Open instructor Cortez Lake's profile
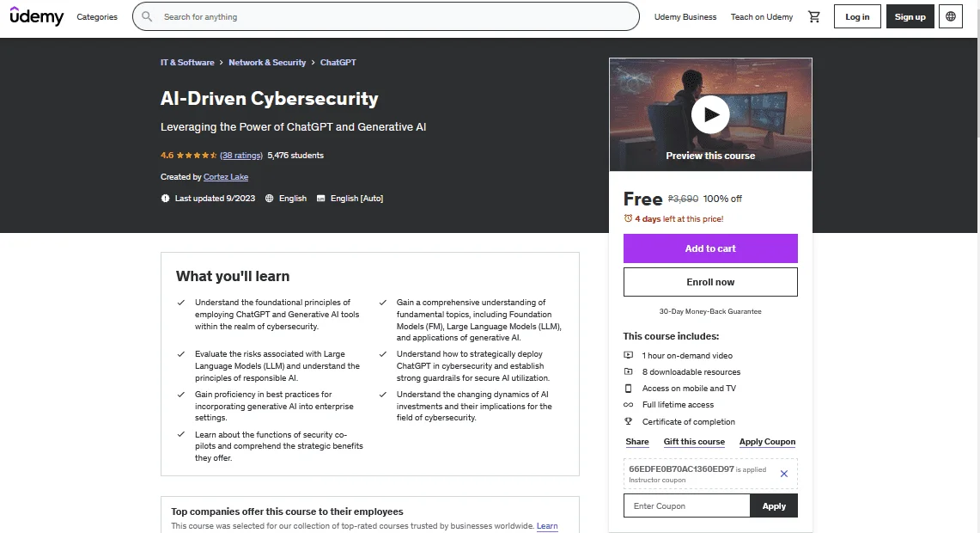 pyautogui.click(x=226, y=177)
